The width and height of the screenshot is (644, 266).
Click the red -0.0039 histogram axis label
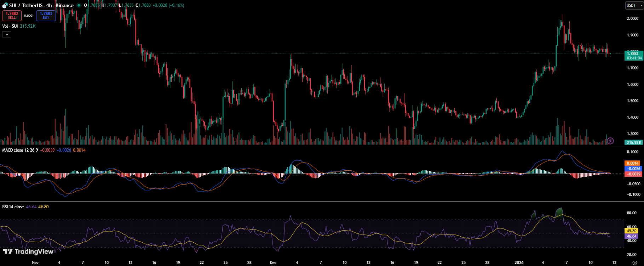click(x=634, y=174)
